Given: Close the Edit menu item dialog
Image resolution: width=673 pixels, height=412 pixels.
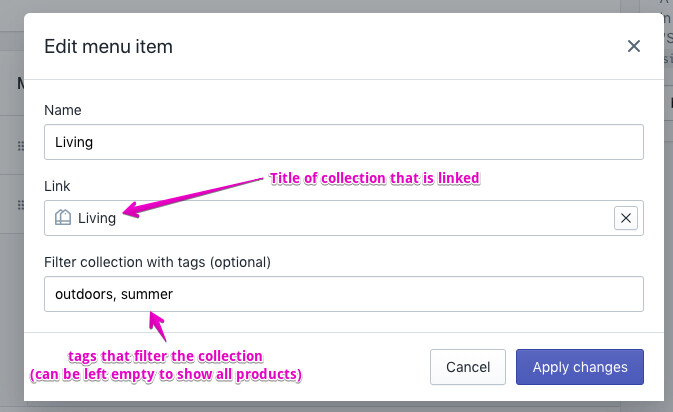Looking at the screenshot, I should (x=634, y=46).
